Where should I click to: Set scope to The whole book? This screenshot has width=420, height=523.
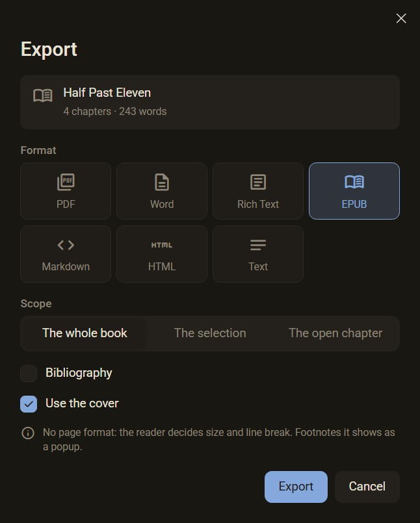tap(85, 333)
